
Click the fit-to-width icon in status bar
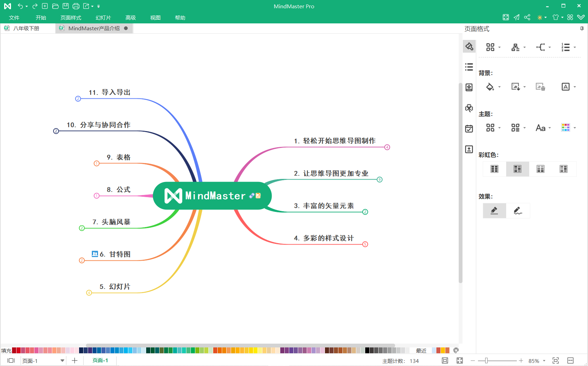click(x=570, y=360)
